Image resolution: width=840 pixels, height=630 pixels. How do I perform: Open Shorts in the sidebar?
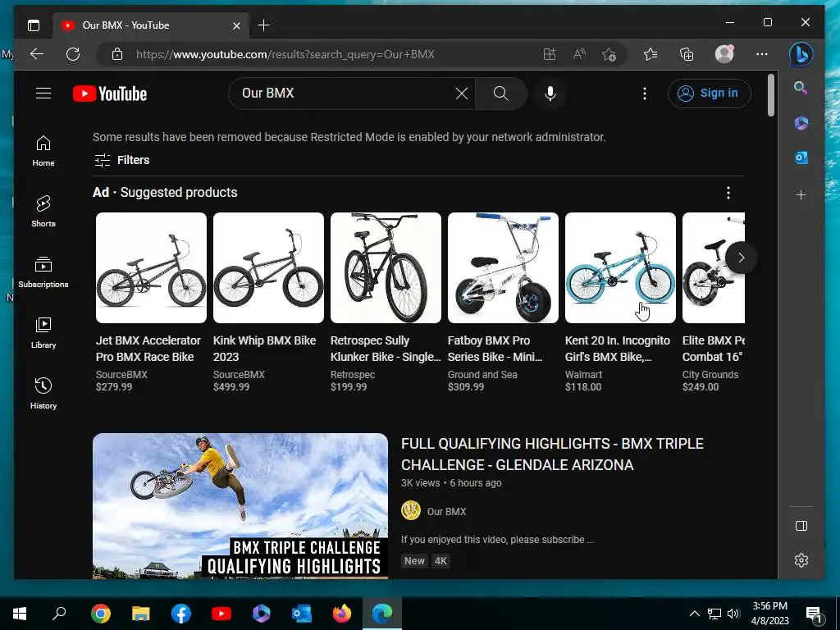tap(43, 212)
